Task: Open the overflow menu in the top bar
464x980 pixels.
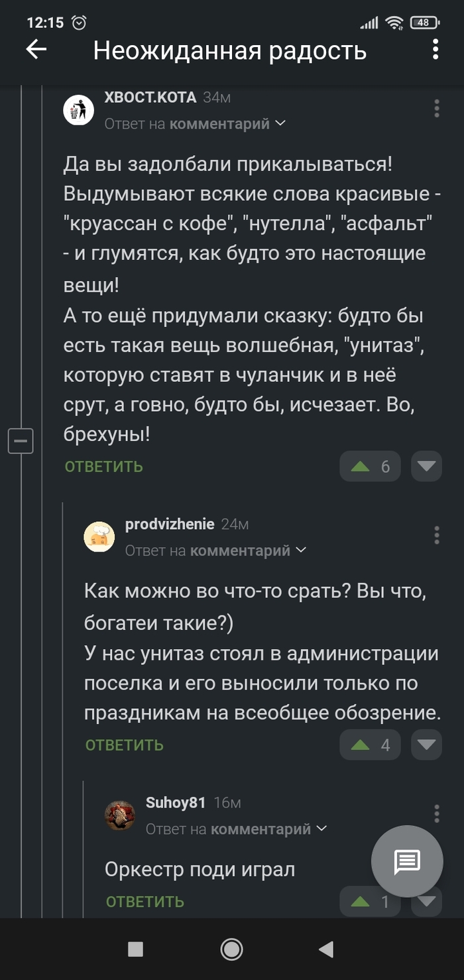Action: (x=435, y=50)
